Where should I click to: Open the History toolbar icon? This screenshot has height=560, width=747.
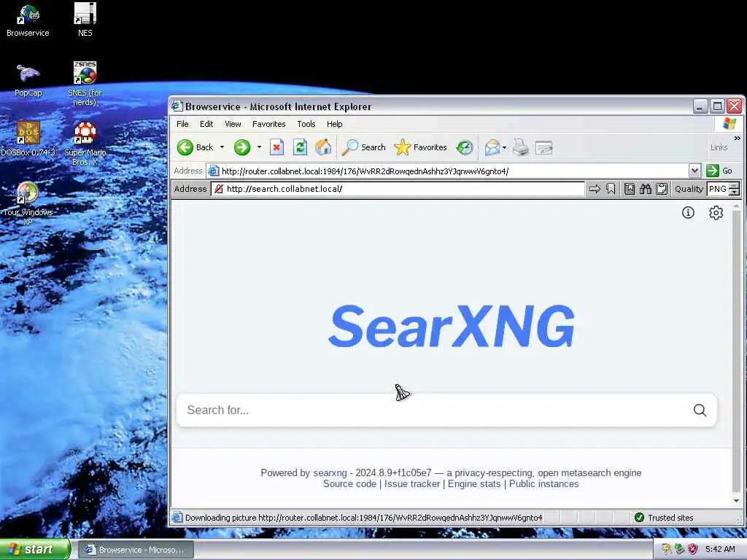coord(465,147)
